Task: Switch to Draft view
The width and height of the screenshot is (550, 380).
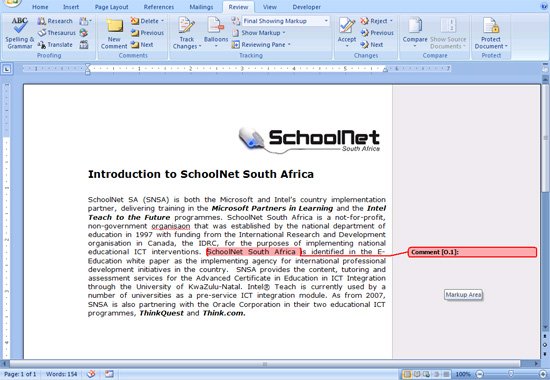Action: (446, 374)
